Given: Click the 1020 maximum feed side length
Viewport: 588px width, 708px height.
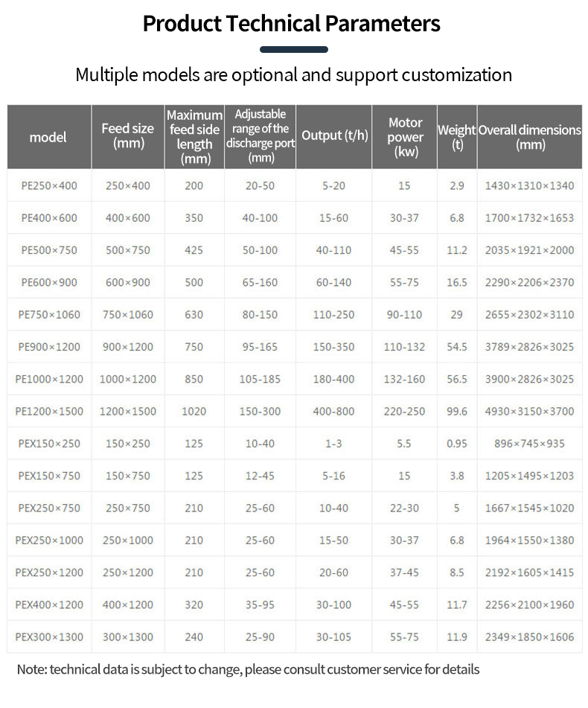Looking at the screenshot, I should click(x=194, y=411).
